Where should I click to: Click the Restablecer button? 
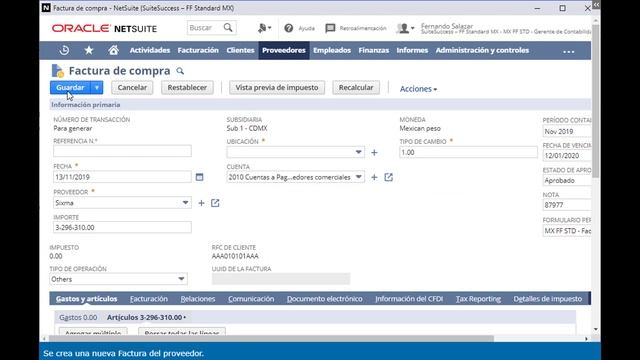(x=187, y=87)
